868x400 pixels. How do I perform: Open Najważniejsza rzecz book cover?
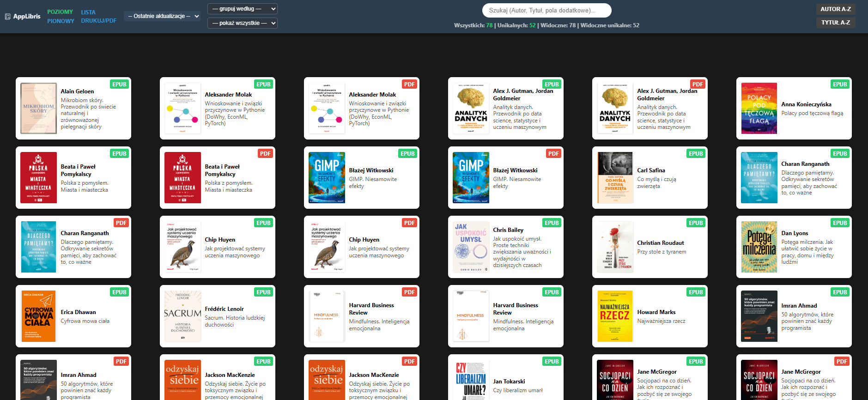[x=615, y=316]
